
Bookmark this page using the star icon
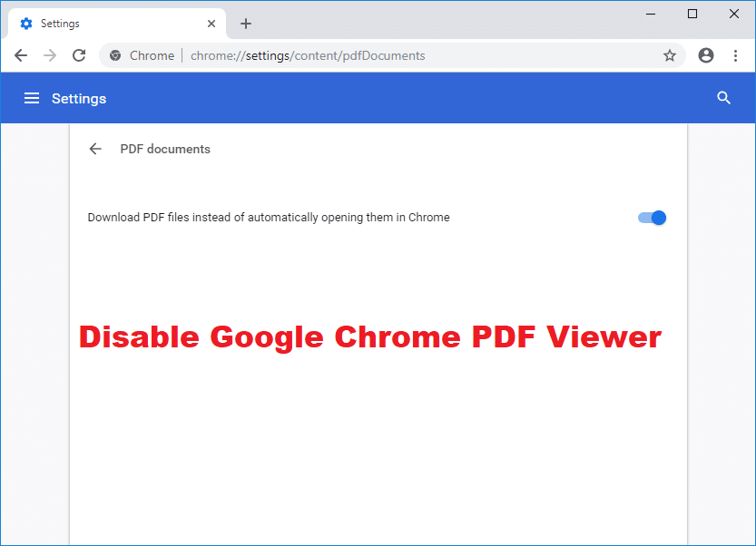pos(670,55)
